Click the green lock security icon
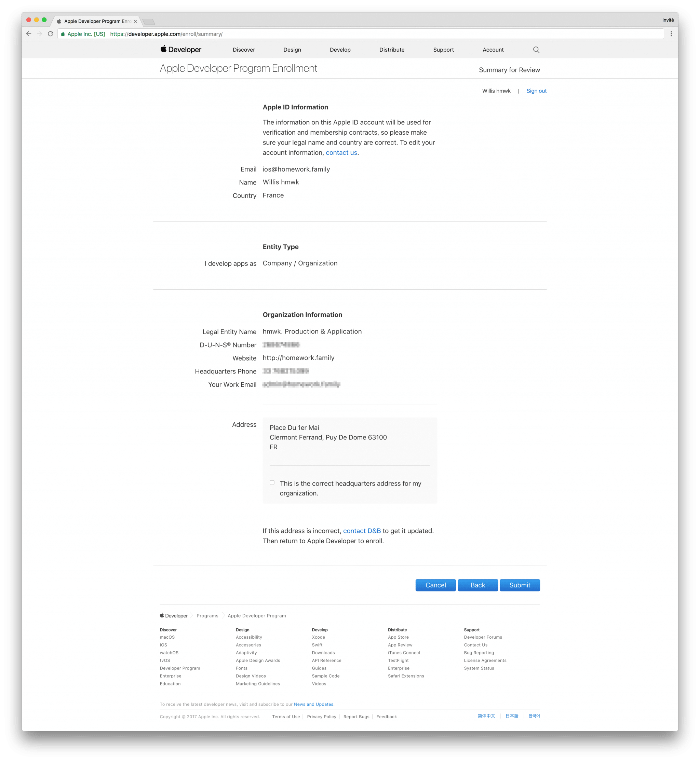The width and height of the screenshot is (700, 762). pyautogui.click(x=63, y=34)
